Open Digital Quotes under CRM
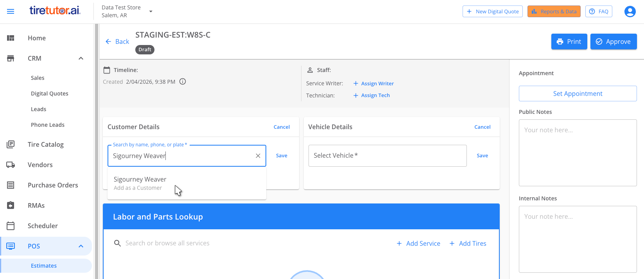 point(50,94)
